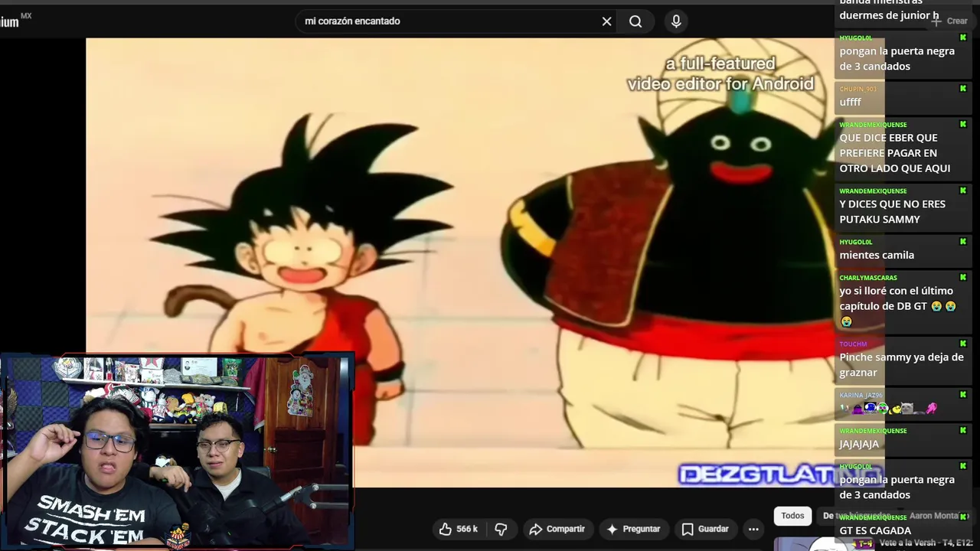
Task: Click chat message "Y DICES QUE NO ERES PUTAKU SAMMY"
Action: pyautogui.click(x=892, y=211)
